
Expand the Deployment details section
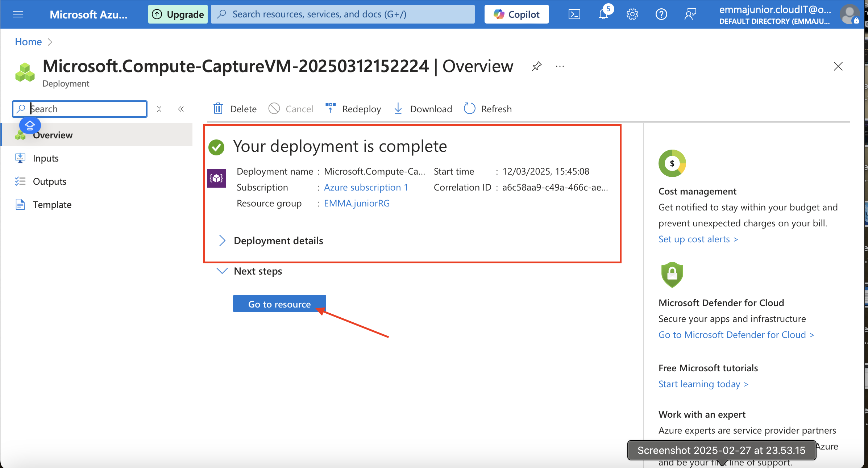click(270, 241)
